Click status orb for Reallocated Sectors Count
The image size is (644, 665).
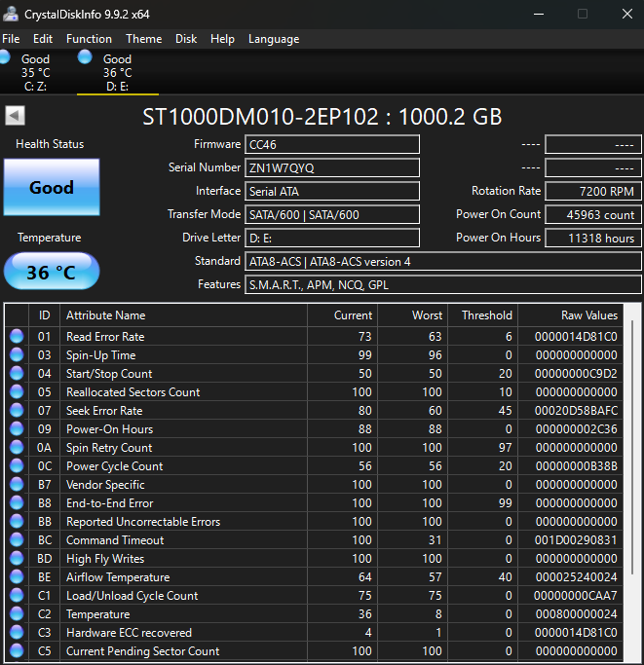(17, 391)
